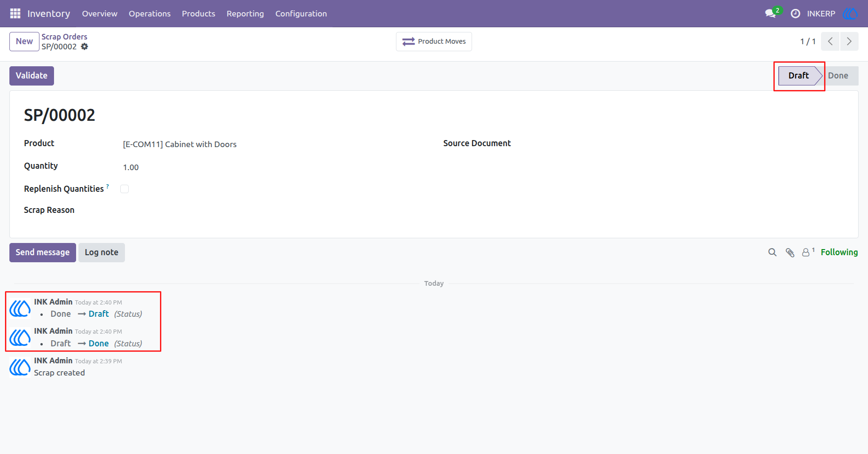The height and width of the screenshot is (454, 868).
Task: Open the apps grid menu icon
Action: (15, 14)
